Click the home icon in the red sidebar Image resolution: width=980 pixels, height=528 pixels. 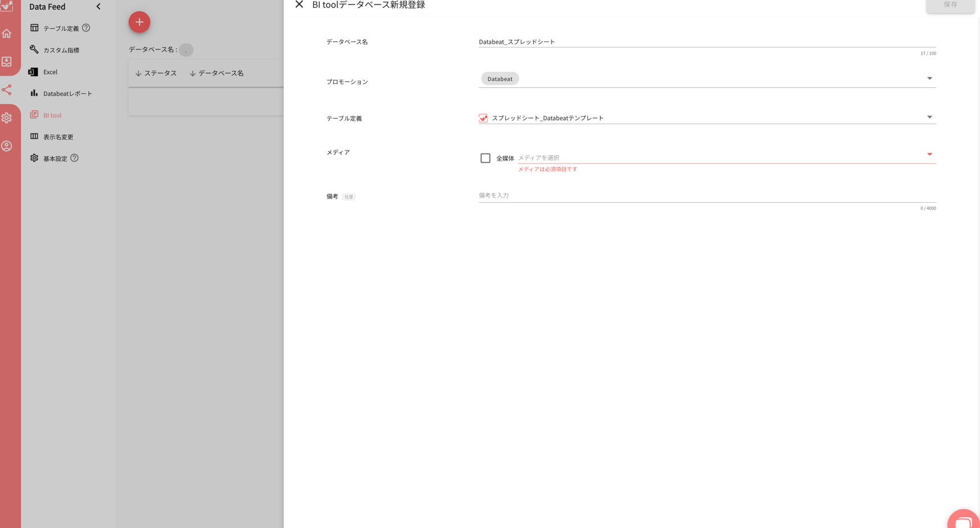(7, 34)
